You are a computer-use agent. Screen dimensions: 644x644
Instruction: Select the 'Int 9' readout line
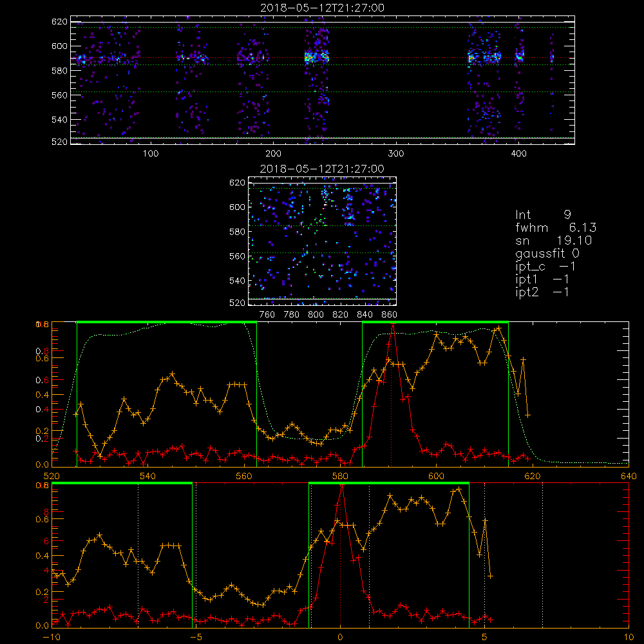[543, 214]
